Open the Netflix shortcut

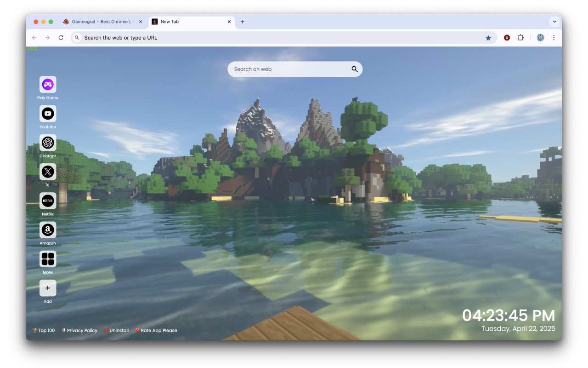tap(48, 201)
